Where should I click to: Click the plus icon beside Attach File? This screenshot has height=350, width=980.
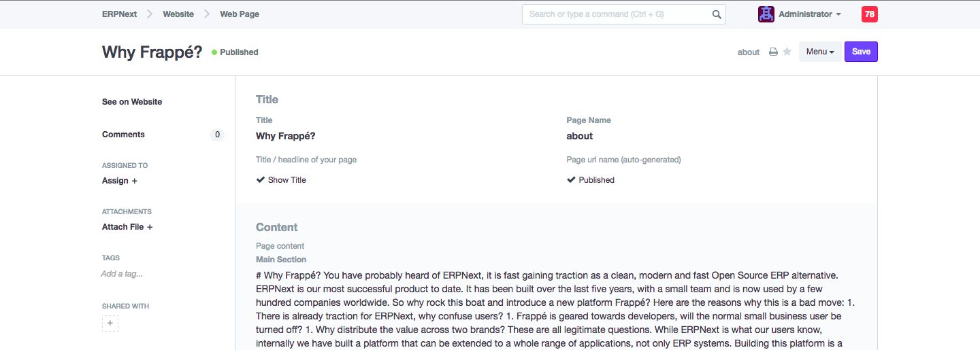click(x=150, y=227)
